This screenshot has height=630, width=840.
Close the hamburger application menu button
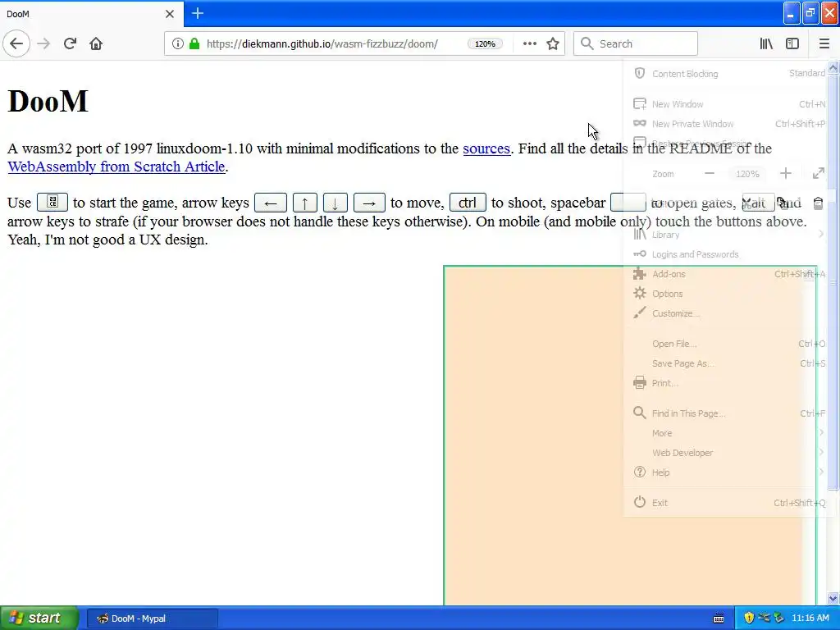pos(824,43)
